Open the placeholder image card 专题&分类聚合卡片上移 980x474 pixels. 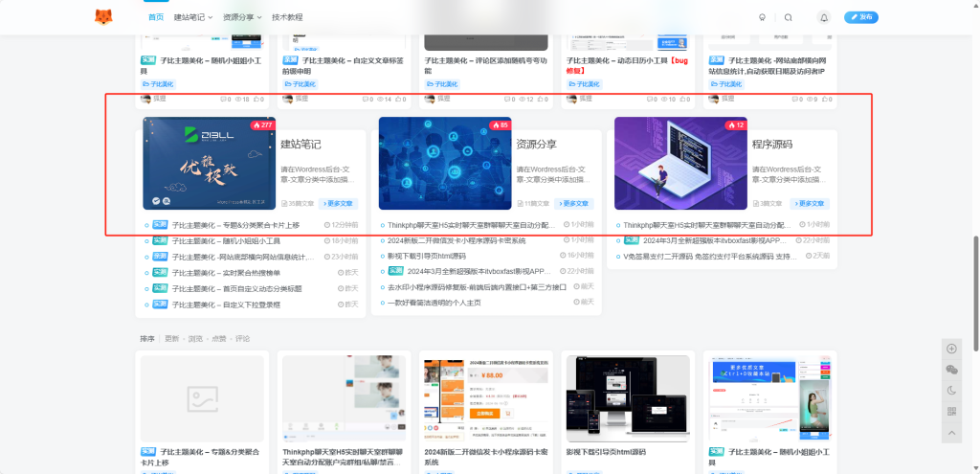coord(202,399)
